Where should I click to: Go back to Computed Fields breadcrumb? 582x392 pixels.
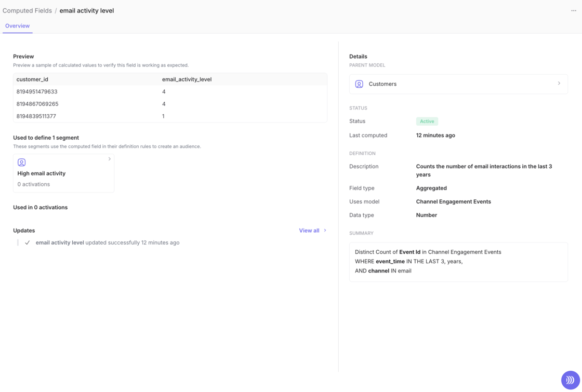27,11
